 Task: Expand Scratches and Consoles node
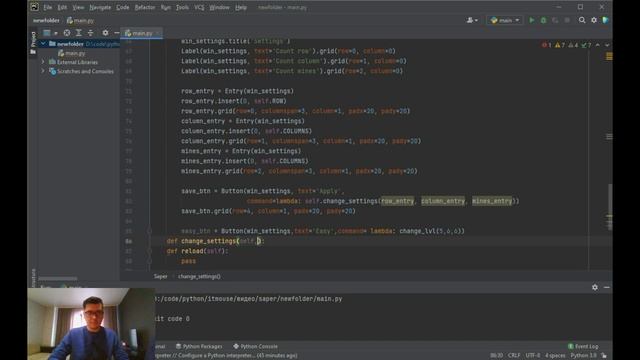[43, 71]
